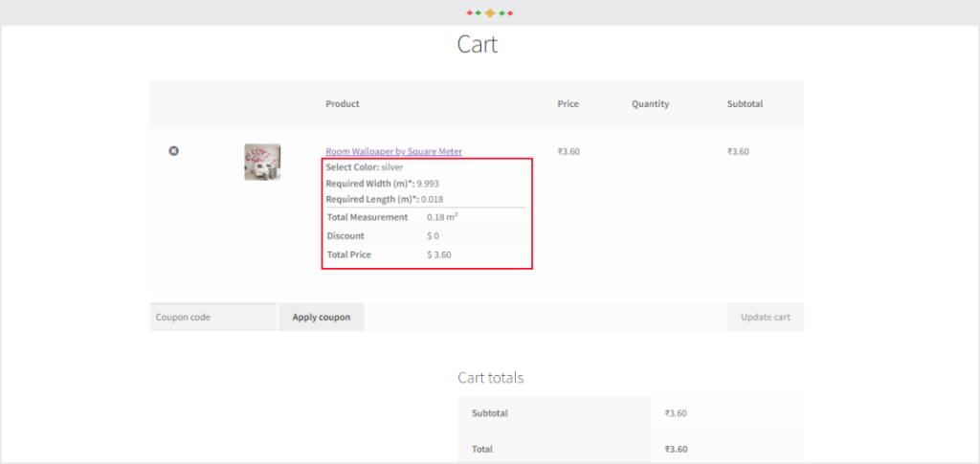980x464 pixels.
Task: Click the Cart page heading
Action: (478, 44)
